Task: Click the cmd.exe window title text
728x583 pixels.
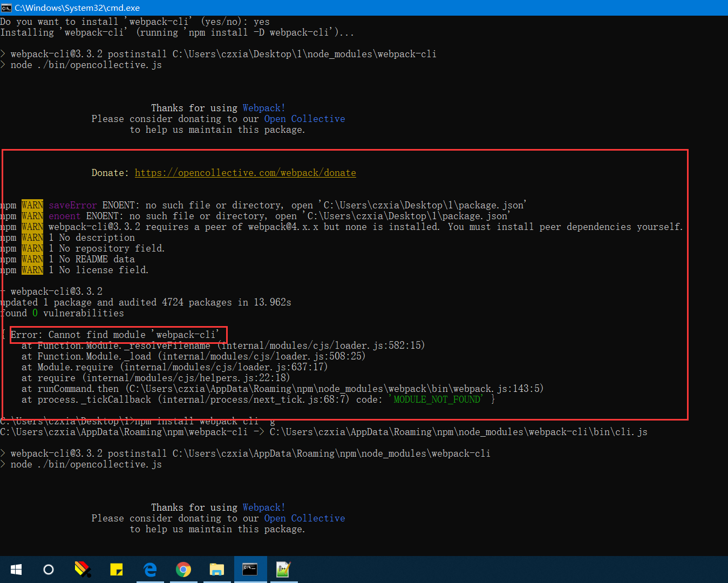Action: coord(77,8)
